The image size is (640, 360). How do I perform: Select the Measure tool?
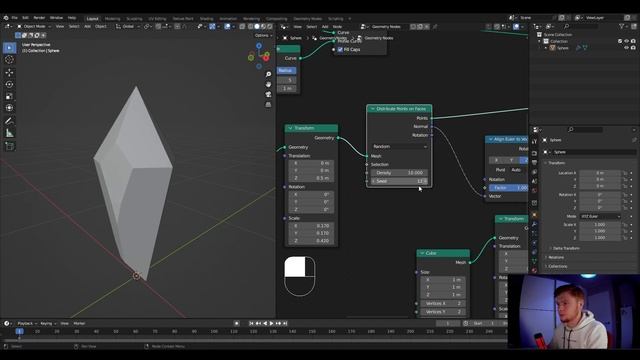tap(9, 133)
